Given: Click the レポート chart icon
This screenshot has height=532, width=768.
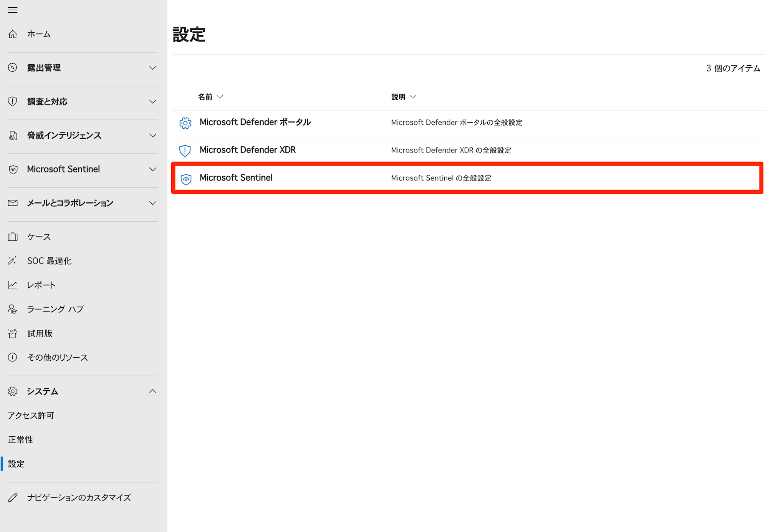Looking at the screenshot, I should coord(13,285).
